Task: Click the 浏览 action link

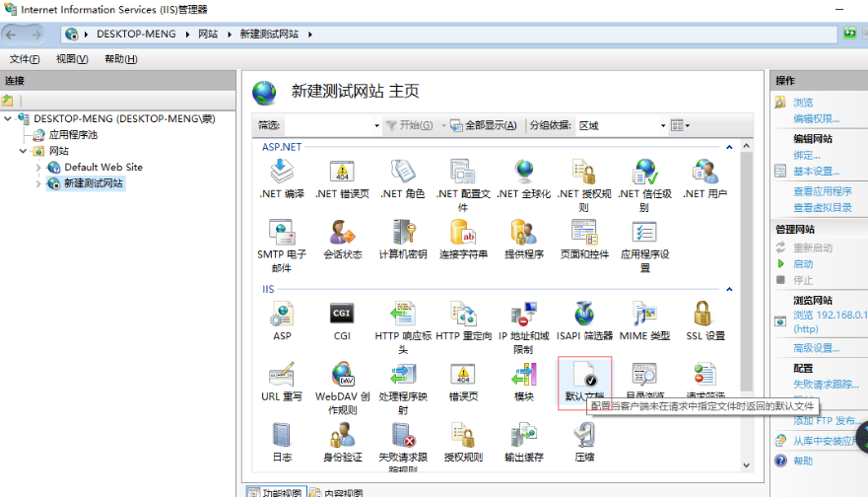Action: (803, 103)
